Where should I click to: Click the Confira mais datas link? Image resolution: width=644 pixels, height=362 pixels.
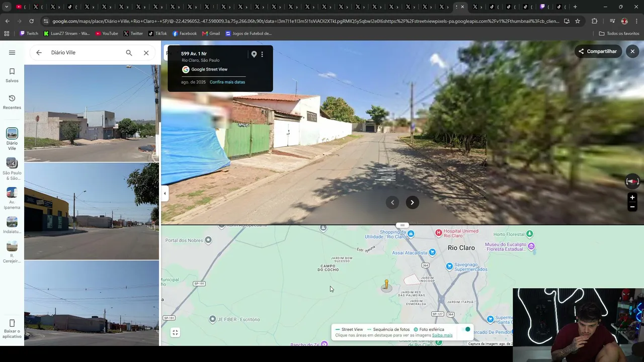click(x=227, y=82)
